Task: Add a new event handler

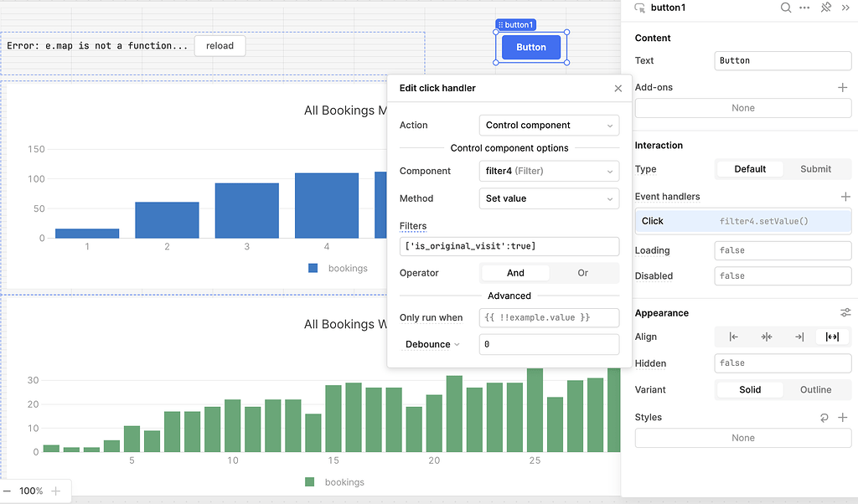Action: coord(845,197)
